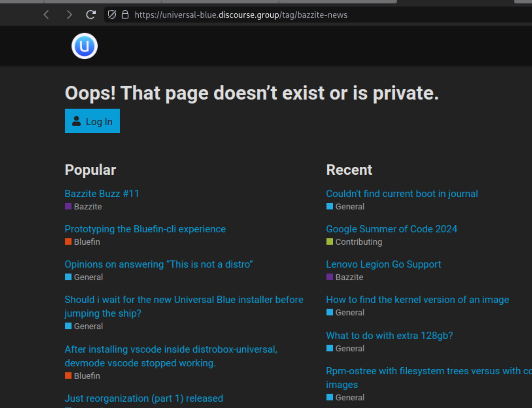The width and height of the screenshot is (532, 408).
Task: Reload the page with the refresh icon
Action: point(91,15)
